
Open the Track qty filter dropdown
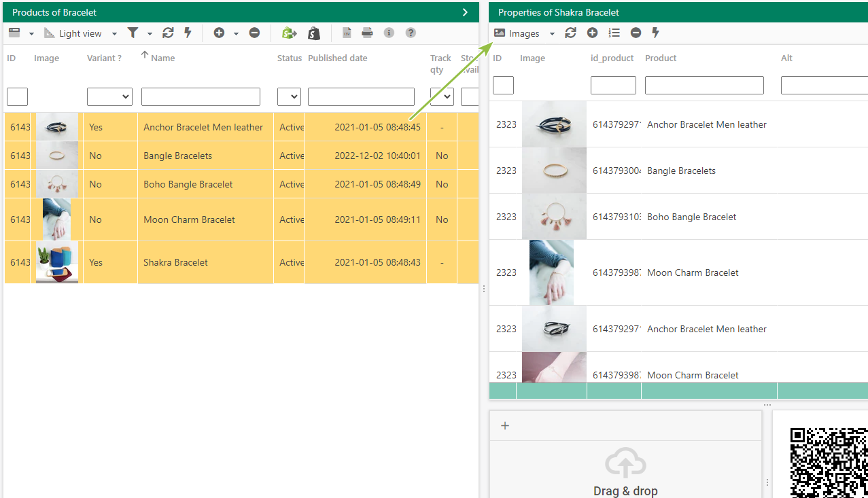pyautogui.click(x=442, y=96)
